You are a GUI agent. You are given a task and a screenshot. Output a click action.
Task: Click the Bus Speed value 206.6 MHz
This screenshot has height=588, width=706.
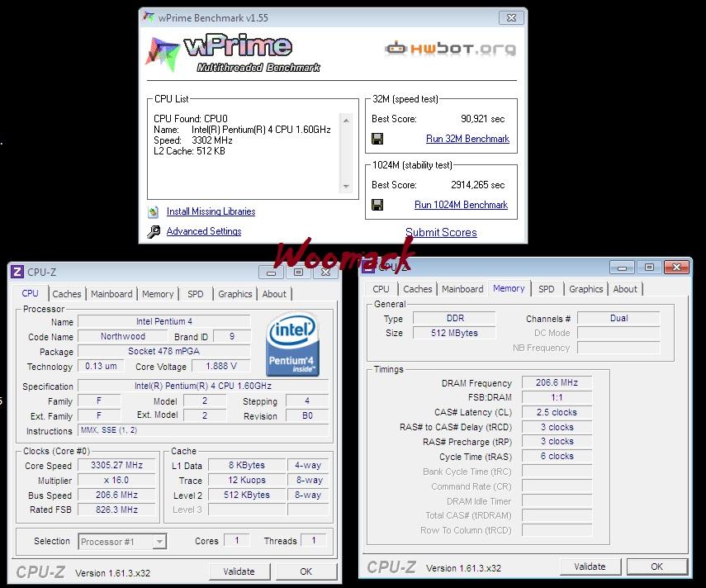point(116,496)
